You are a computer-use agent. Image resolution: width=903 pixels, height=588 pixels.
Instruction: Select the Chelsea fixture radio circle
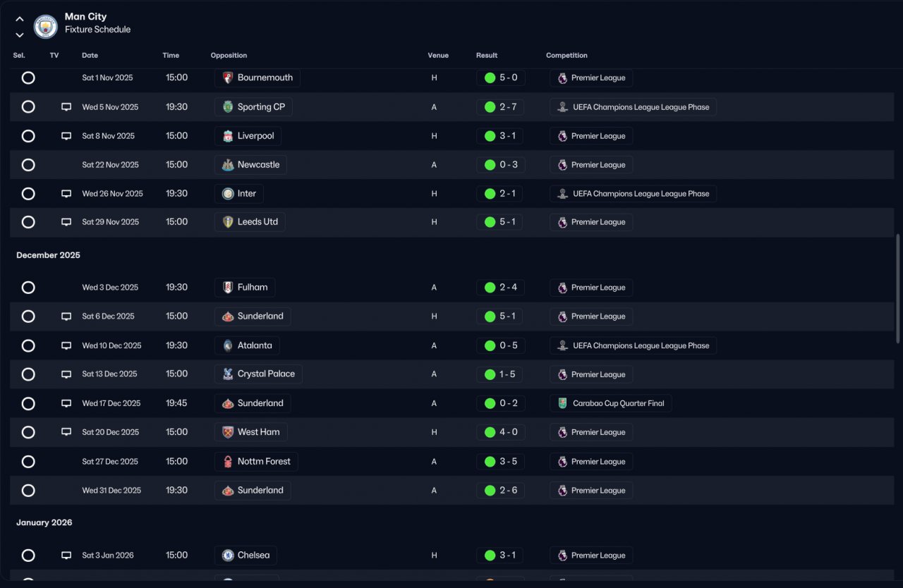point(28,556)
